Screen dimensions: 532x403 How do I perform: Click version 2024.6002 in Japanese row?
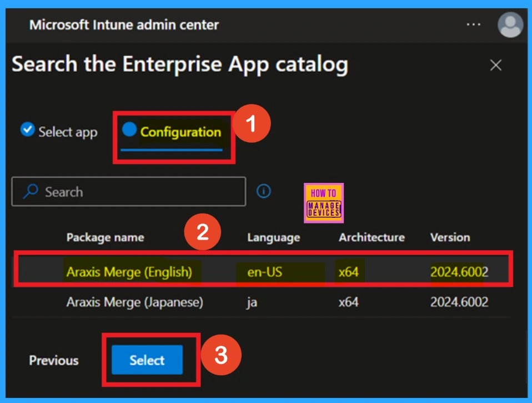point(459,302)
